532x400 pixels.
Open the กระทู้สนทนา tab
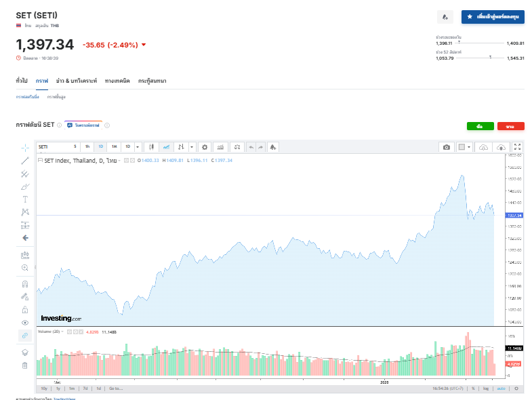[x=152, y=81]
